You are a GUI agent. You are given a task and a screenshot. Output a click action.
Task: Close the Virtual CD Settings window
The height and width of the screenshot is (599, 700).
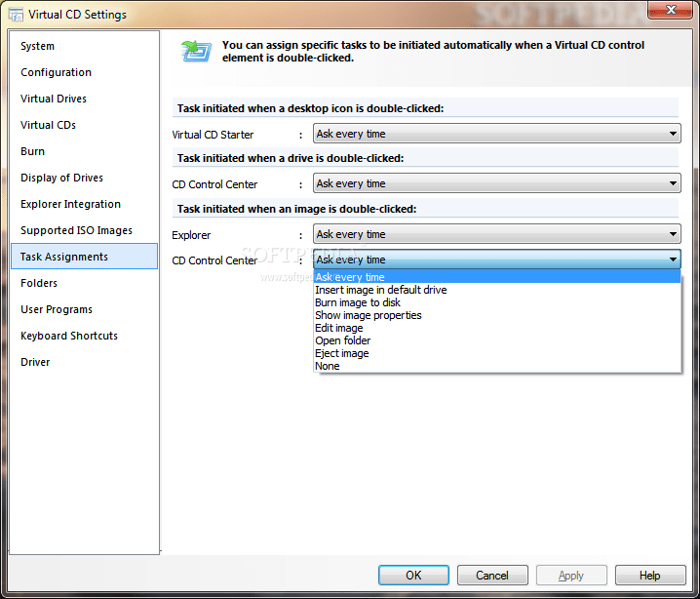pyautogui.click(x=670, y=10)
